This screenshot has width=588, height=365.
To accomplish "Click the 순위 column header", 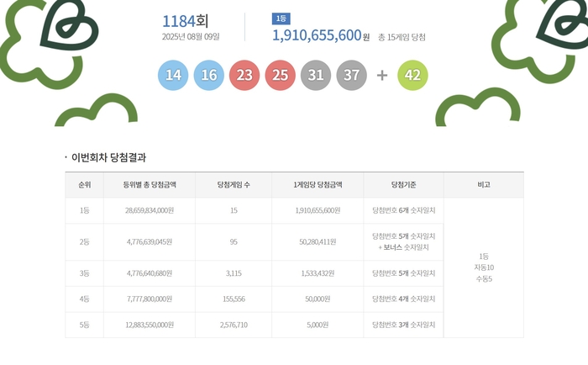I will coord(84,185).
